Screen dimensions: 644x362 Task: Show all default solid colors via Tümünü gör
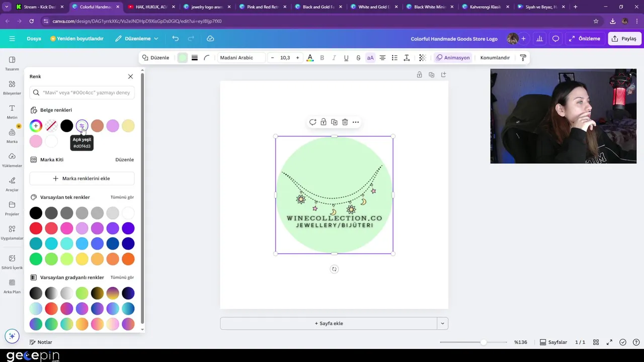coord(122,197)
